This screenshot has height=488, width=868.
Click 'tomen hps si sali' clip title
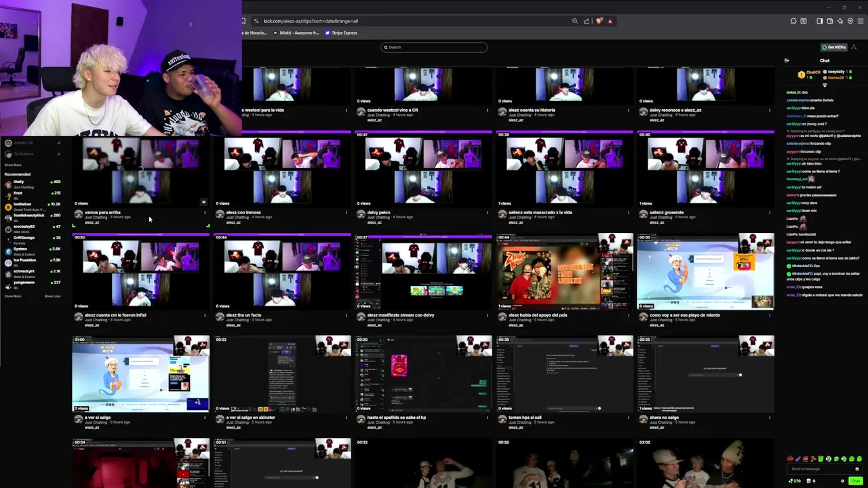tap(525, 418)
